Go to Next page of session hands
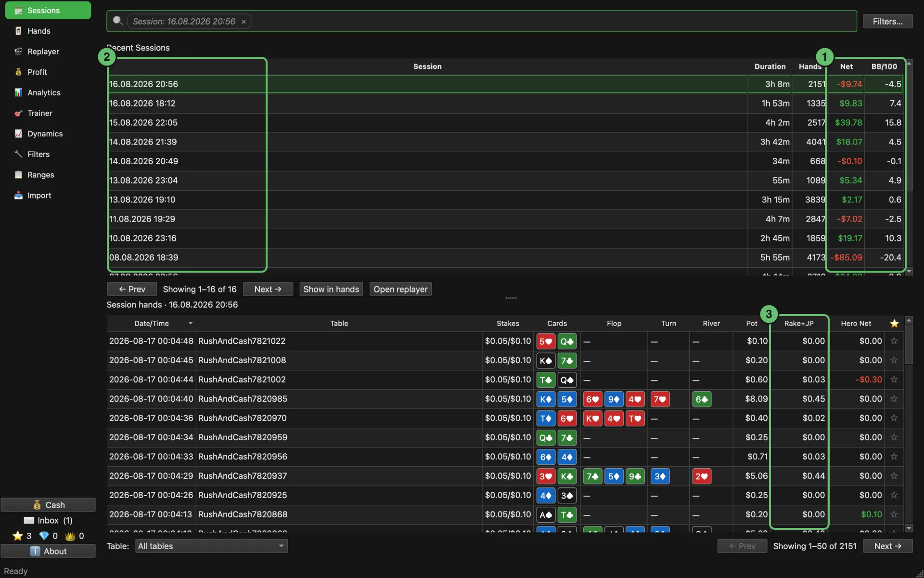The image size is (924, 578). tap(887, 546)
